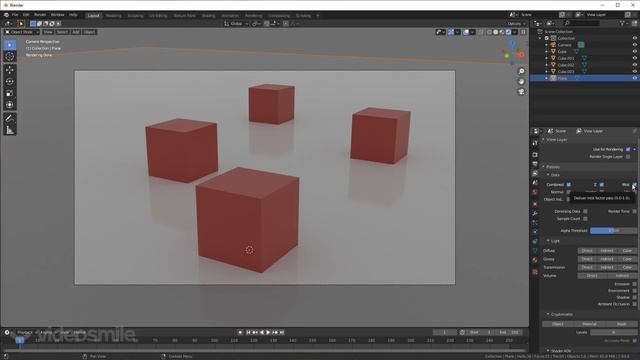The width and height of the screenshot is (640, 360).
Task: Click the Blender logo menu icon
Action: pyautogui.click(x=6, y=15)
